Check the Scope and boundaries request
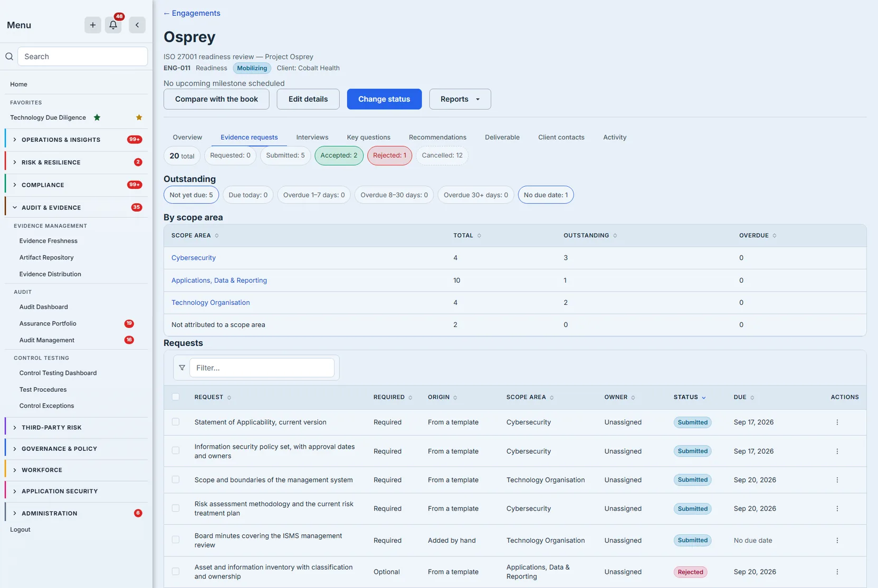The height and width of the screenshot is (588, 878). (176, 480)
